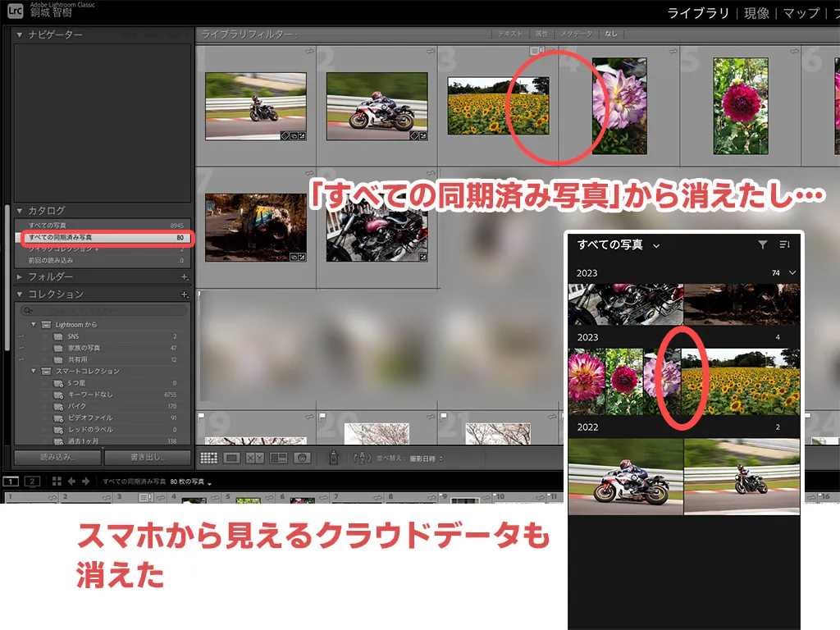The image size is (840, 630).
Task: Toggle sync status for SNS collection
Action: click(21, 336)
